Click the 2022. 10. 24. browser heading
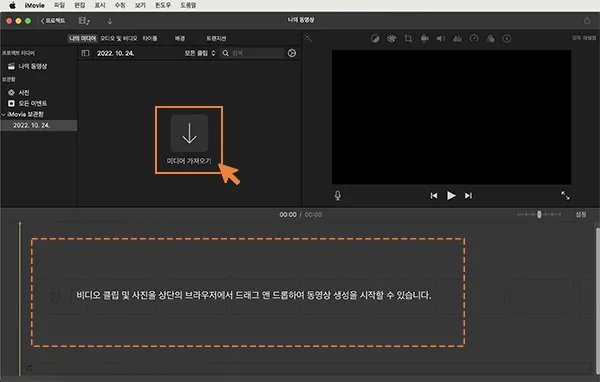This screenshot has width=600, height=382. (x=116, y=53)
